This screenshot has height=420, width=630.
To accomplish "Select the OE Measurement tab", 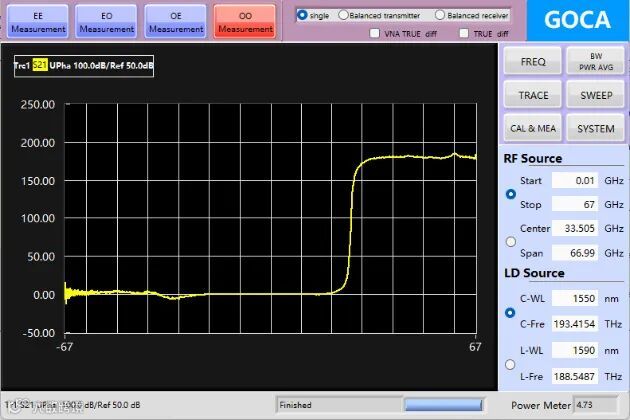I will point(176,22).
